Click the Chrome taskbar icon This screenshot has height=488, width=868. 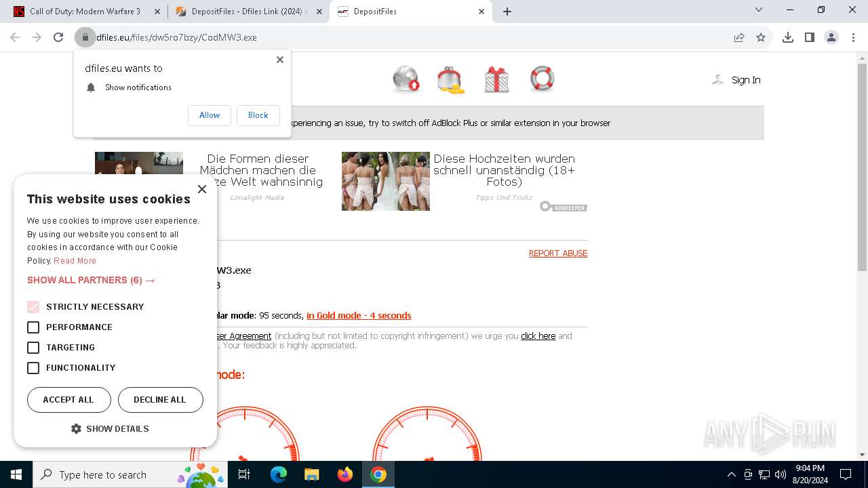(378, 474)
